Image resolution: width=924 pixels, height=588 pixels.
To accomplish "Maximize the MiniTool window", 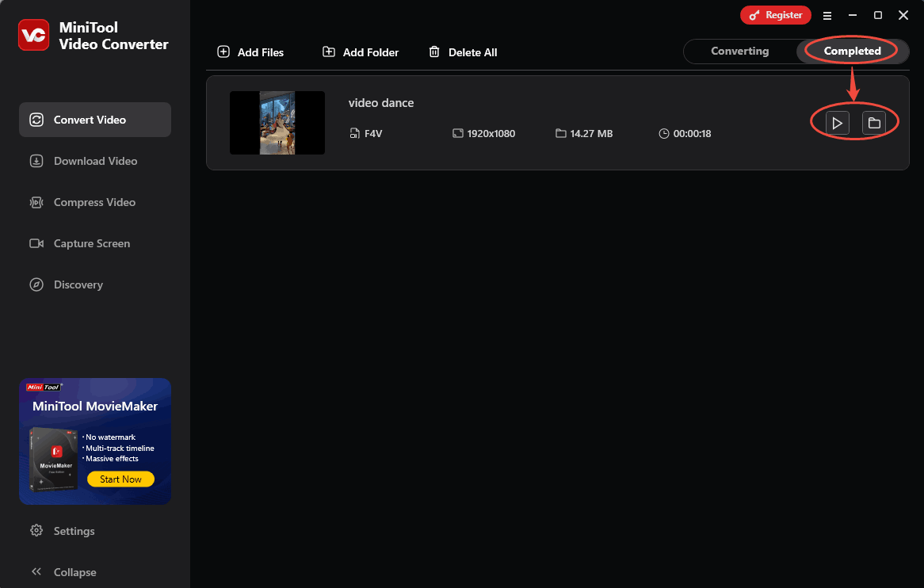I will tap(877, 15).
